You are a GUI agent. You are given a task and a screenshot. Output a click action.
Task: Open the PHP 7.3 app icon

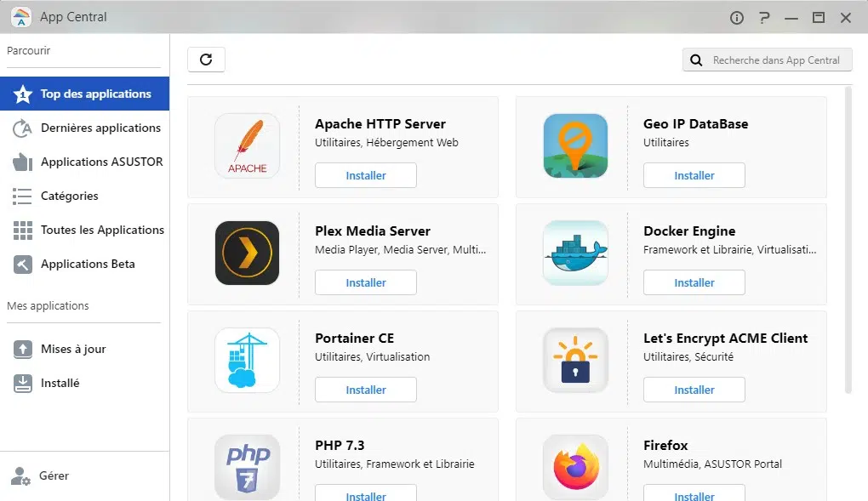tap(247, 467)
